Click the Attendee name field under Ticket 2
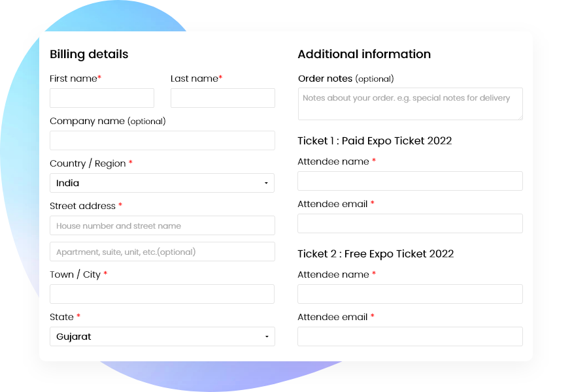The image size is (572, 392). point(410,294)
